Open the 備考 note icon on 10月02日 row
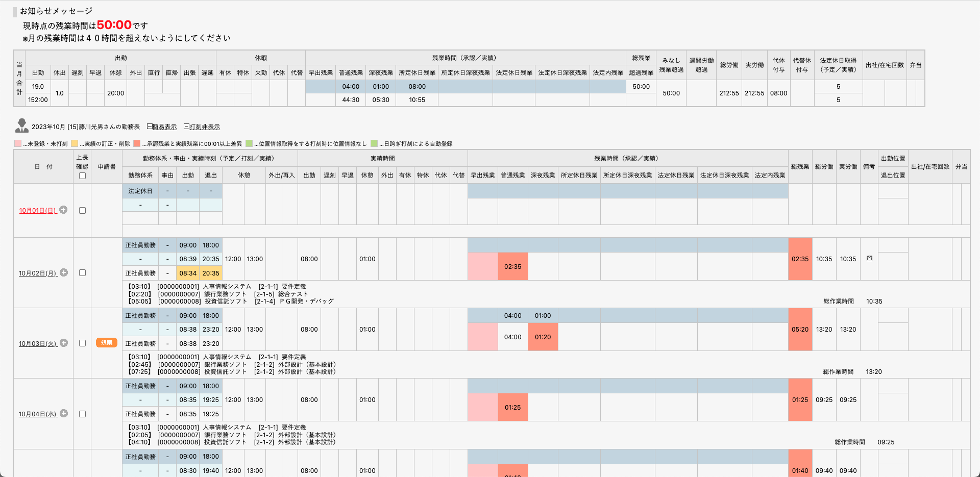980x477 pixels. 869,259
